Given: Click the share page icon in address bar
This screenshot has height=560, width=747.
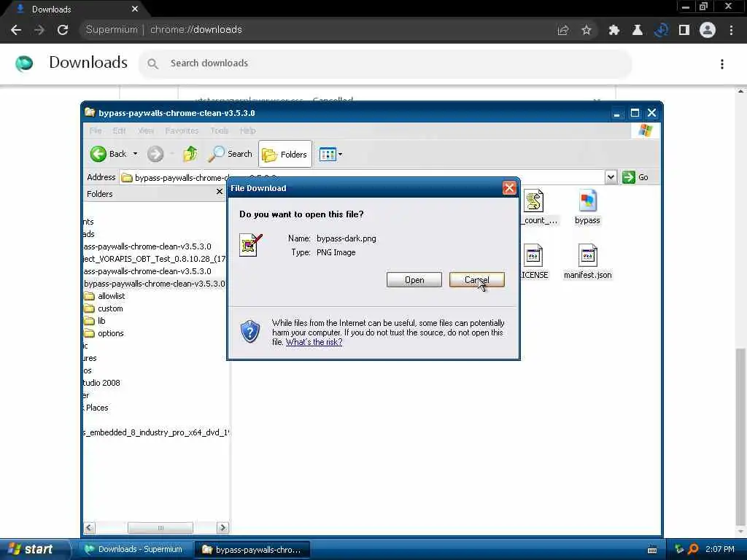Looking at the screenshot, I should pyautogui.click(x=563, y=30).
